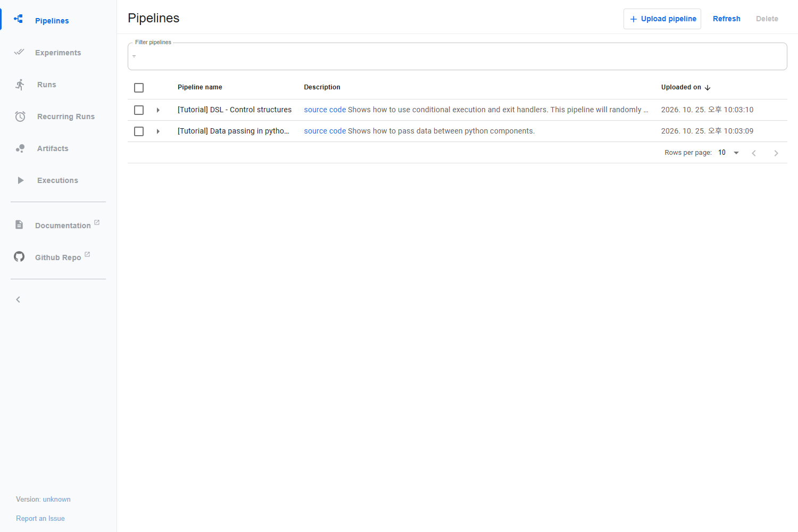This screenshot has width=798, height=532.
Task: Open the Executions section
Action: tap(57, 180)
